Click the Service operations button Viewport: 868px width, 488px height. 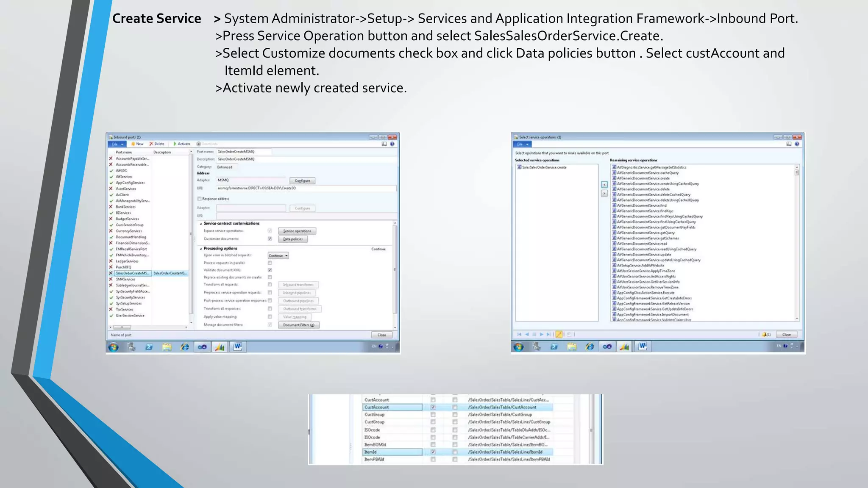[297, 231]
